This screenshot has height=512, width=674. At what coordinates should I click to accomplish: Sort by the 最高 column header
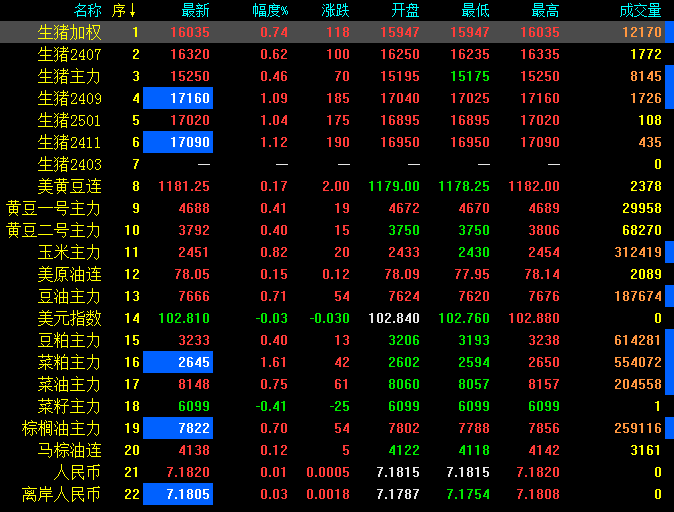(545, 10)
